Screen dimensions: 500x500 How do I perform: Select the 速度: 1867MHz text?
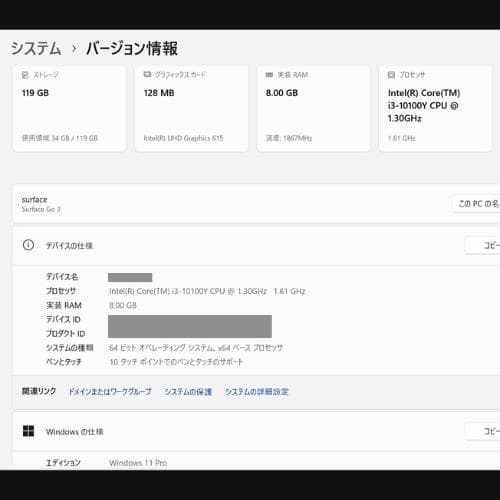tap(289, 138)
